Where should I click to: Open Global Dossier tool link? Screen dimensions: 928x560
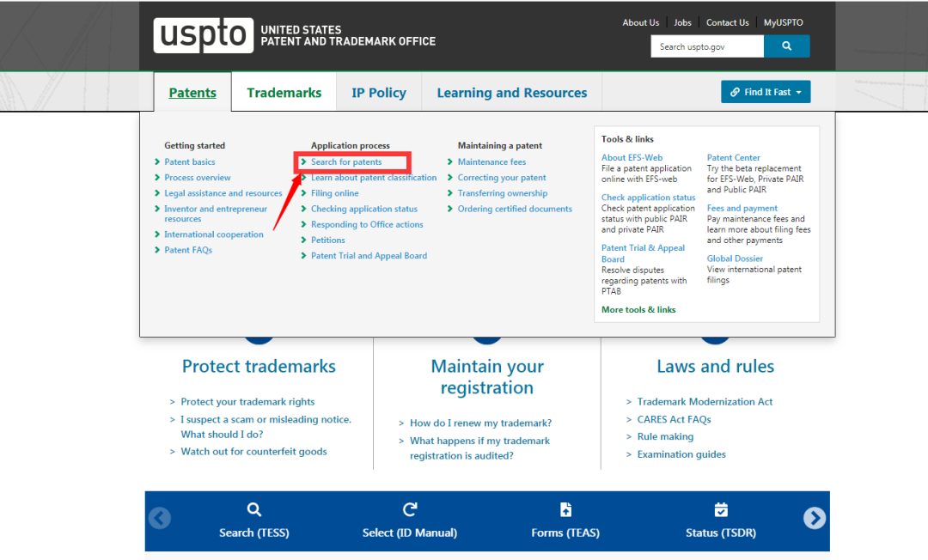(x=735, y=258)
